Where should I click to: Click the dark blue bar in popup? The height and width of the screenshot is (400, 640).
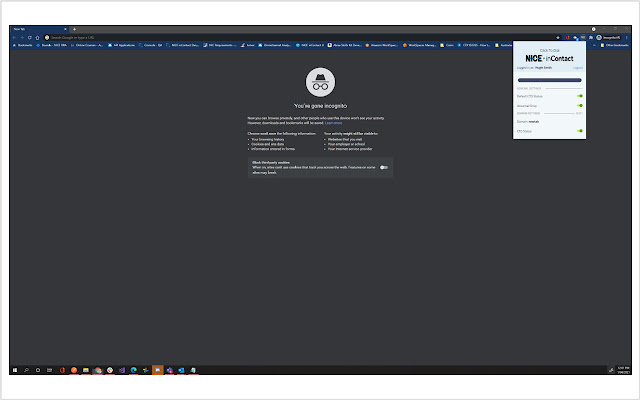[x=549, y=80]
